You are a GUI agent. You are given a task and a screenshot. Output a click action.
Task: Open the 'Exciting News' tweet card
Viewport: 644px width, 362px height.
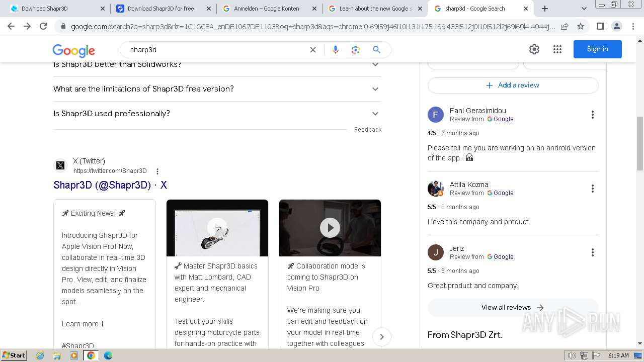pyautogui.click(x=105, y=274)
